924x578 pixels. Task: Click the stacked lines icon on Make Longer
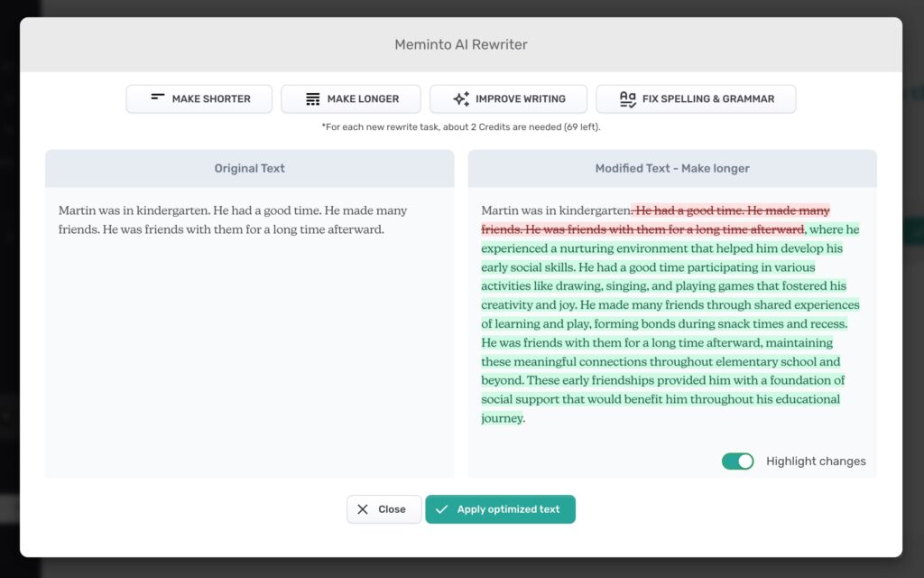pyautogui.click(x=313, y=99)
